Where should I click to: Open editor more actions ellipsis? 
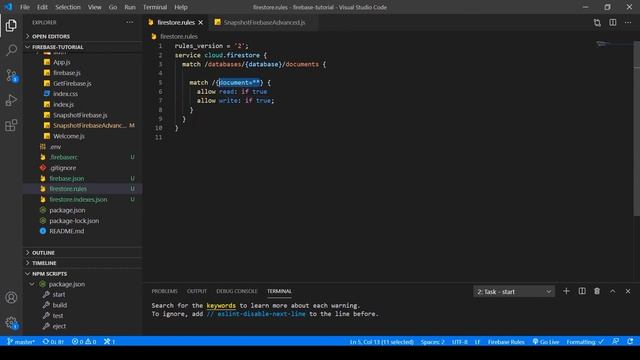click(x=628, y=22)
